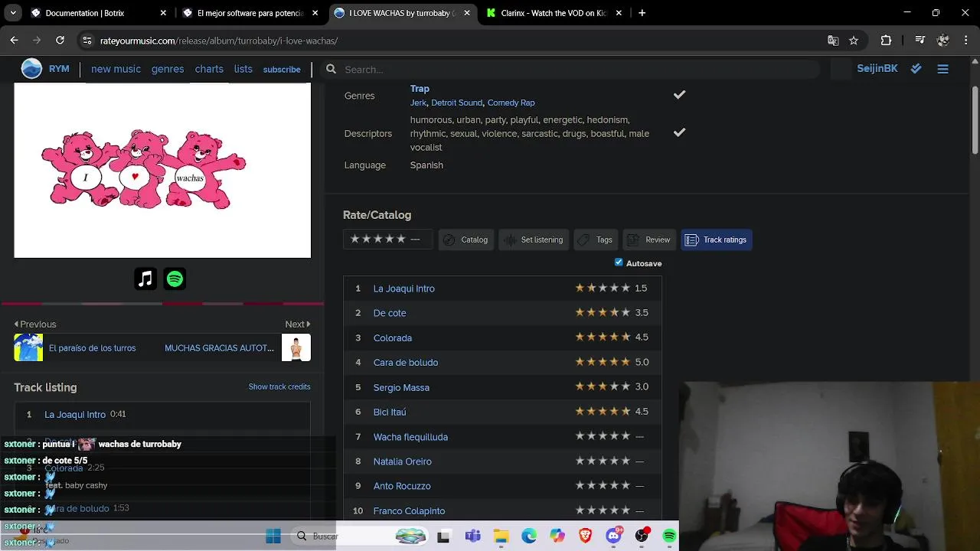980x551 pixels.
Task: Click Show track credits link
Action: pyautogui.click(x=279, y=386)
